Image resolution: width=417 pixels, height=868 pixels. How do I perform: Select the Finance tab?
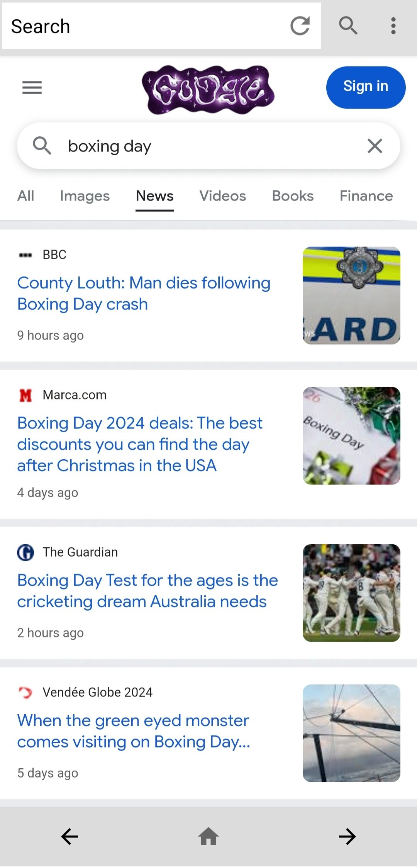(x=366, y=196)
